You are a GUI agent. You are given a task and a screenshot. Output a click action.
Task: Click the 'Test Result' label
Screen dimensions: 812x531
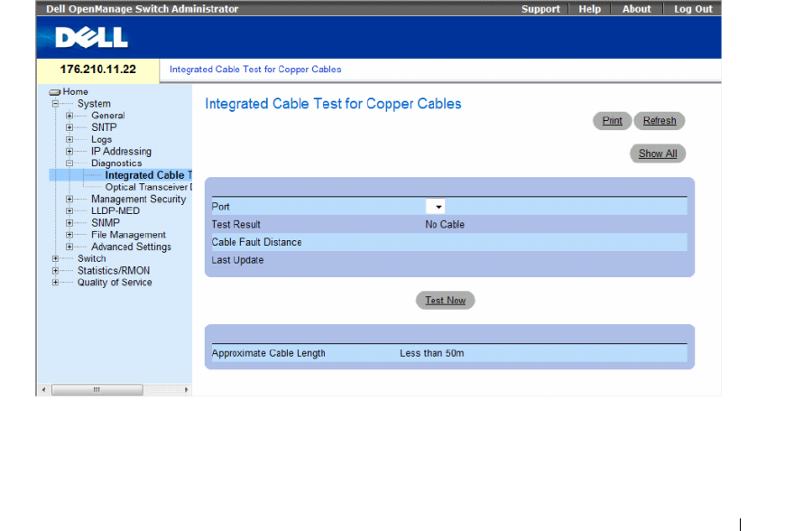pyautogui.click(x=235, y=225)
